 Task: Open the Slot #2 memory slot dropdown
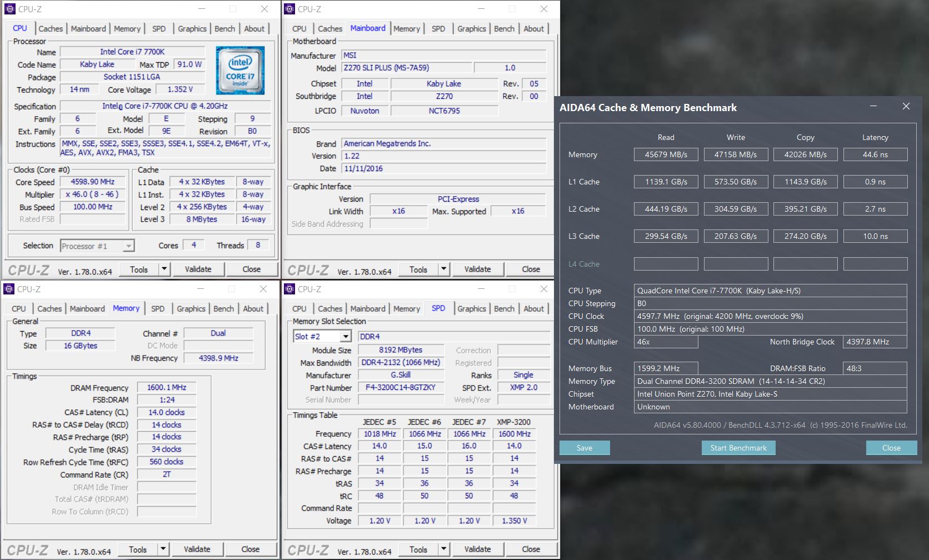(346, 337)
